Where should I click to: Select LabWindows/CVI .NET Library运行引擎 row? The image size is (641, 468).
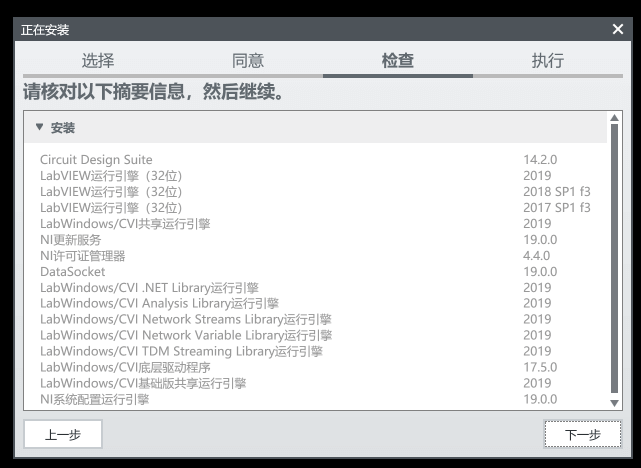(315, 287)
